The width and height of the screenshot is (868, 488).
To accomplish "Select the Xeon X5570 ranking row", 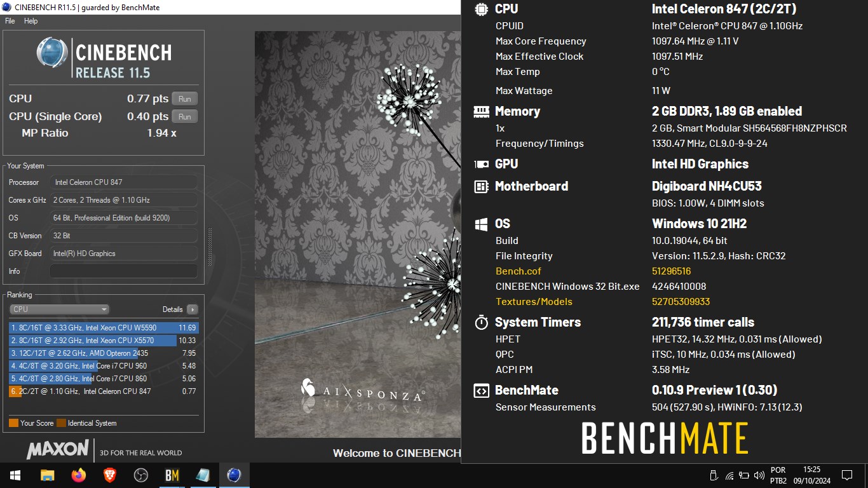I will 104,341.
